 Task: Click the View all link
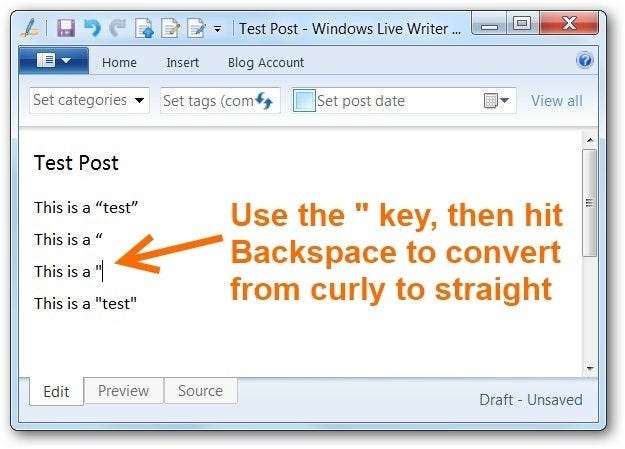coord(556,101)
